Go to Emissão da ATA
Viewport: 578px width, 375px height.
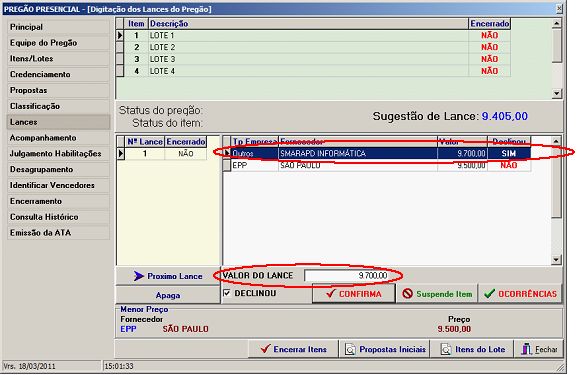click(x=58, y=233)
